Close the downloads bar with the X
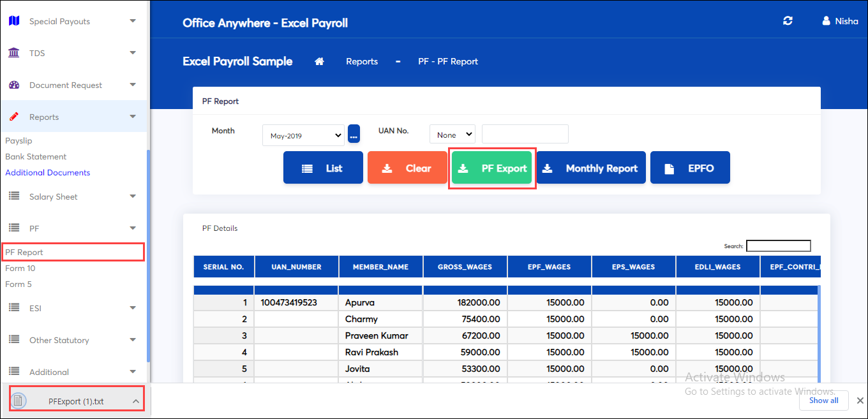Viewport: 868px width, 419px height. tap(860, 401)
